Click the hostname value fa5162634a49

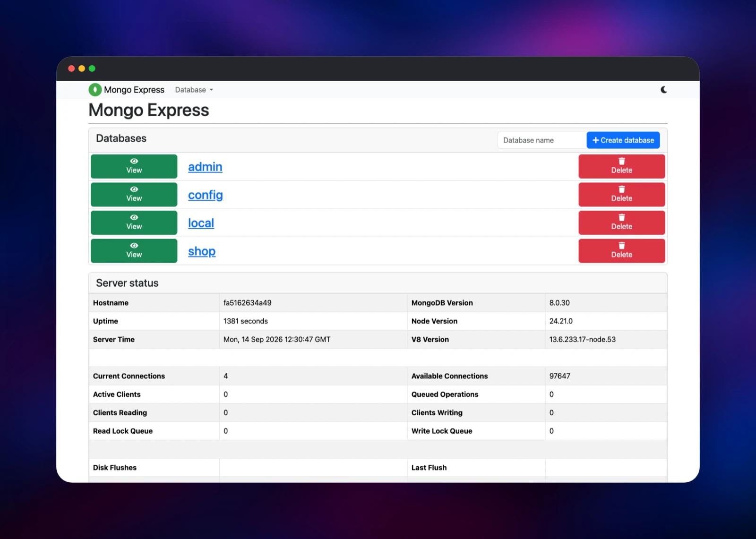click(x=247, y=303)
